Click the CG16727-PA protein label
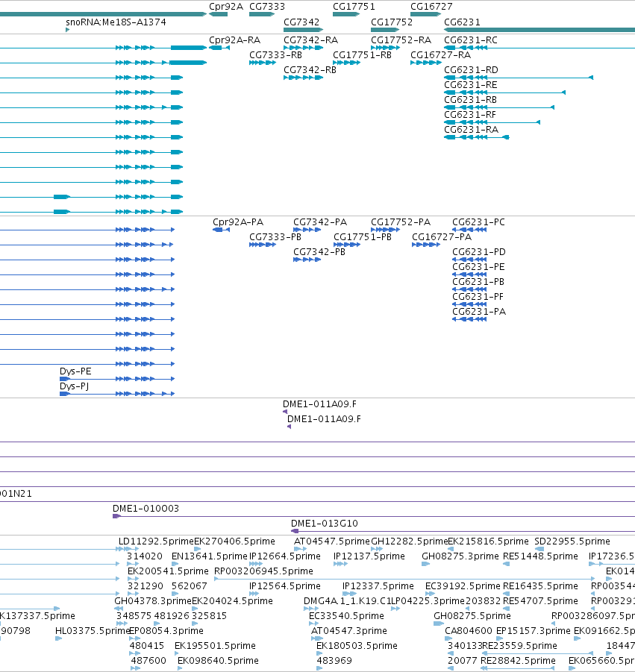This screenshot has width=635, height=672. click(442, 237)
